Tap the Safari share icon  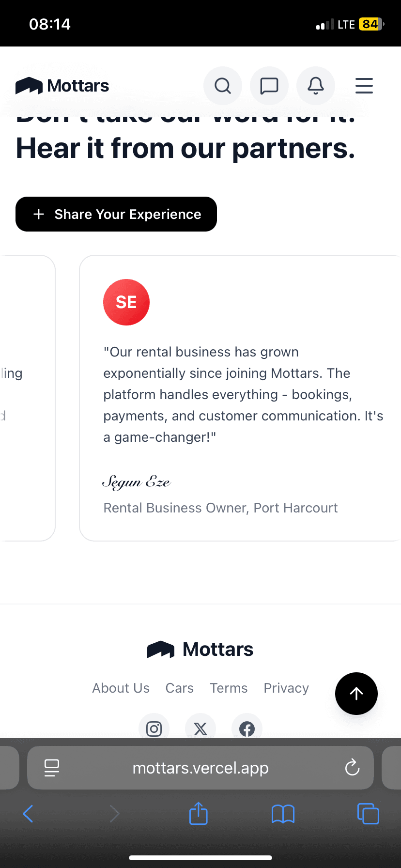(199, 814)
